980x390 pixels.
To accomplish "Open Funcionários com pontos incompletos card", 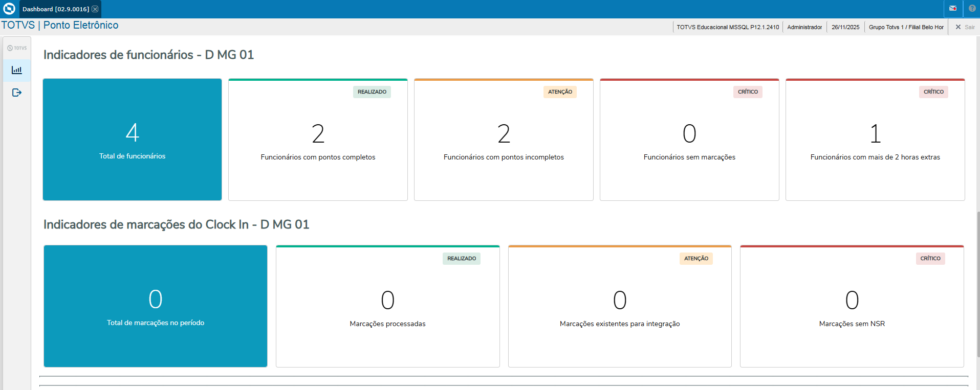I will [x=504, y=140].
